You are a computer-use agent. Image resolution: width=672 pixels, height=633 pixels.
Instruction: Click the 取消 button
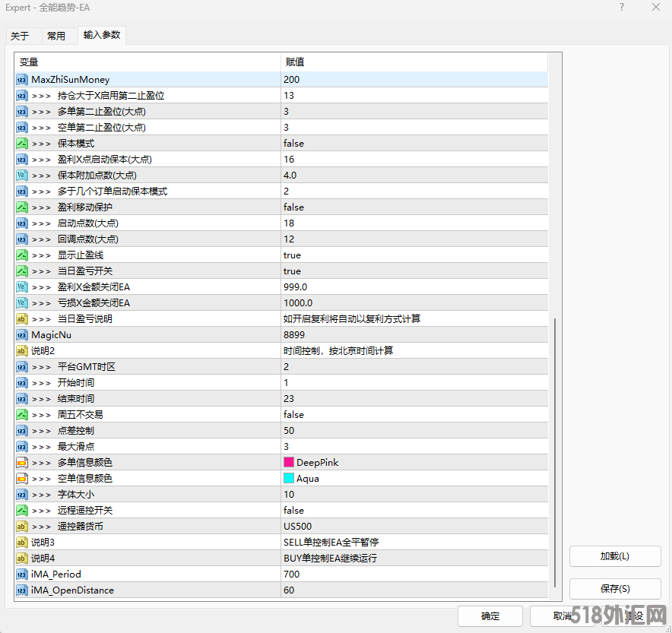click(x=563, y=616)
